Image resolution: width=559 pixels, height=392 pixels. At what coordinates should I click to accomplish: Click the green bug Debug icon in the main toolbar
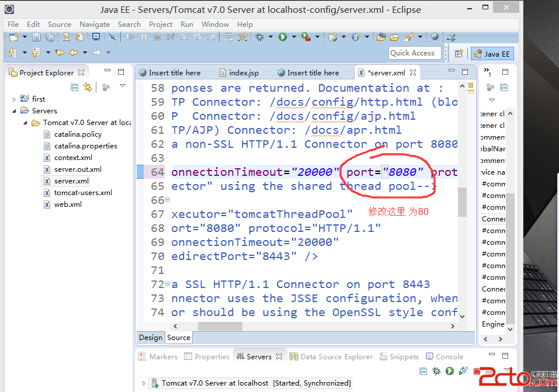(x=259, y=37)
